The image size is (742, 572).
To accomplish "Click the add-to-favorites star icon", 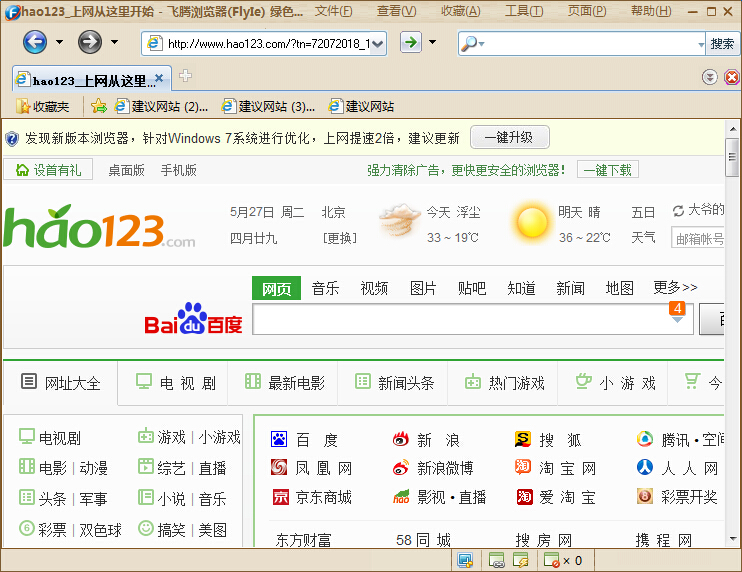I will coord(99,106).
